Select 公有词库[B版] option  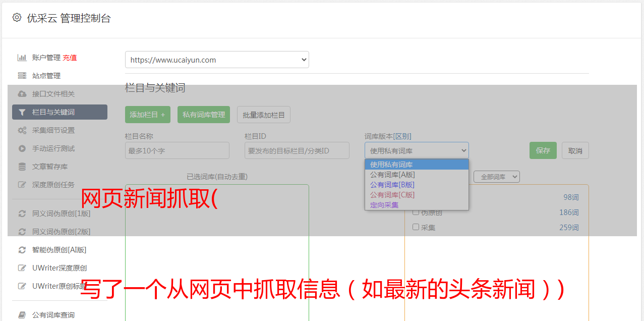417,185
